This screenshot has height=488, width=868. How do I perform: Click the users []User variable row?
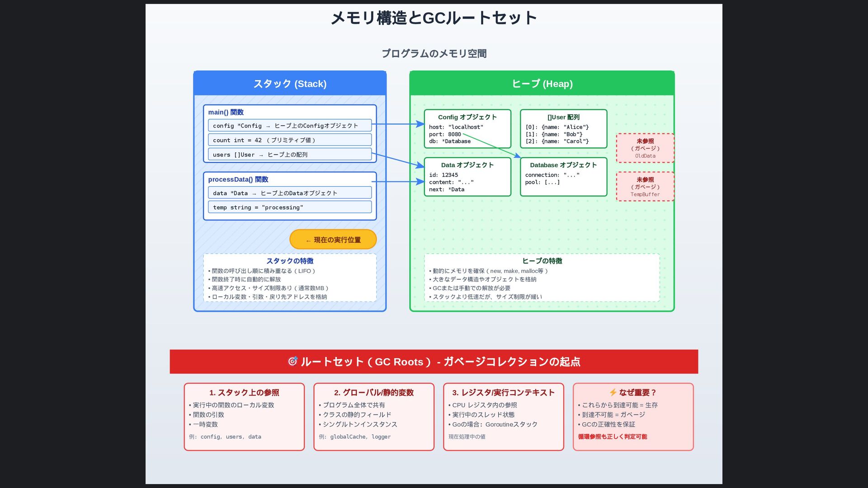(289, 155)
